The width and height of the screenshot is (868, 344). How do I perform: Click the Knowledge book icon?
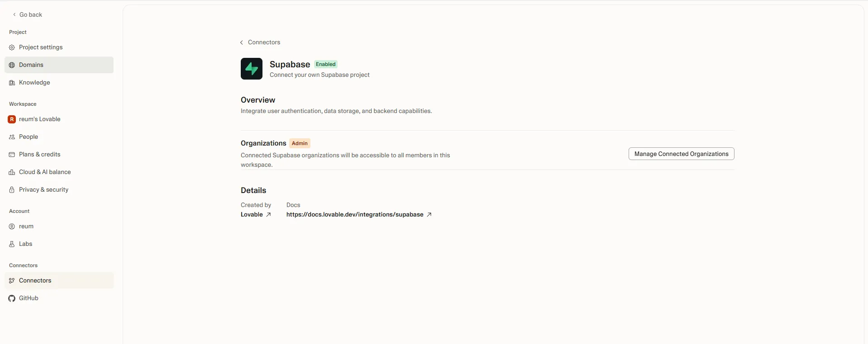pos(12,83)
